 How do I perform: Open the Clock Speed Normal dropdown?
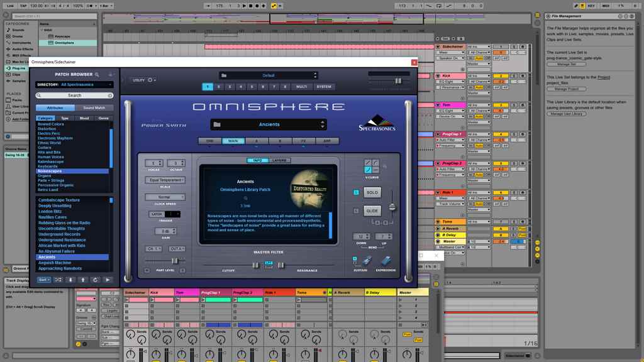pos(165,197)
